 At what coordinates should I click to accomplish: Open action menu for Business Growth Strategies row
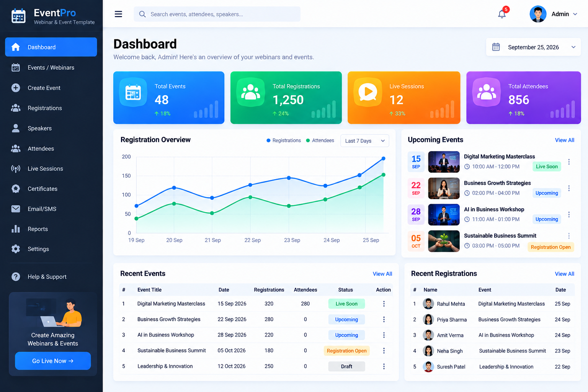point(384,319)
